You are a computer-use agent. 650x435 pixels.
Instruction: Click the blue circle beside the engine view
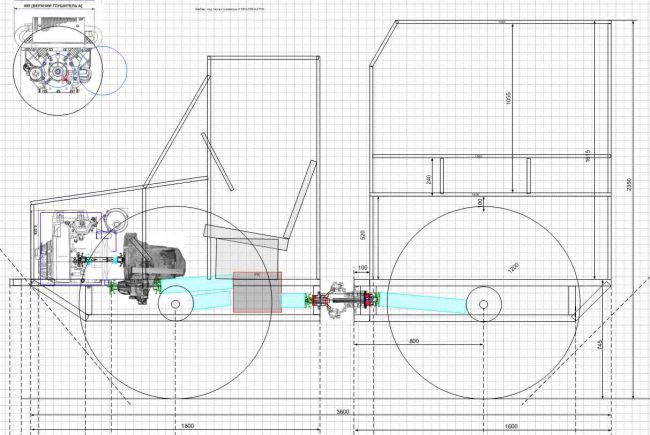[102, 70]
